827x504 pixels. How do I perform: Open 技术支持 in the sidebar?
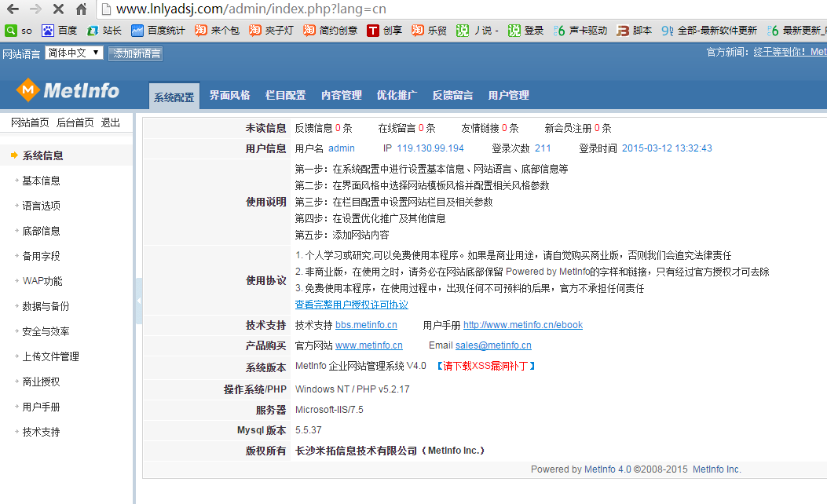click(41, 432)
